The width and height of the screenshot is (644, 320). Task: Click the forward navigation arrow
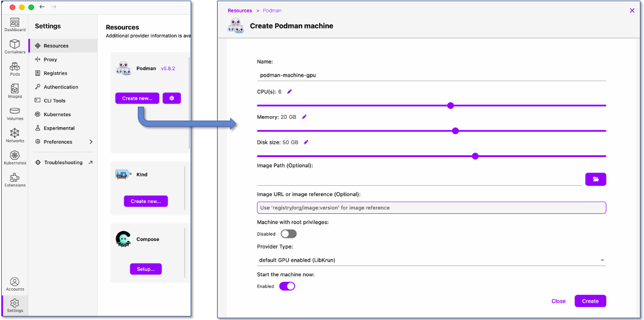point(54,7)
